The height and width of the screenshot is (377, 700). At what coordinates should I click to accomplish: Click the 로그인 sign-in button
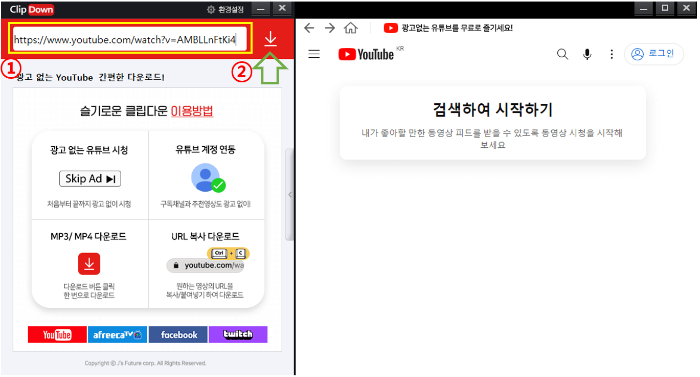[654, 54]
